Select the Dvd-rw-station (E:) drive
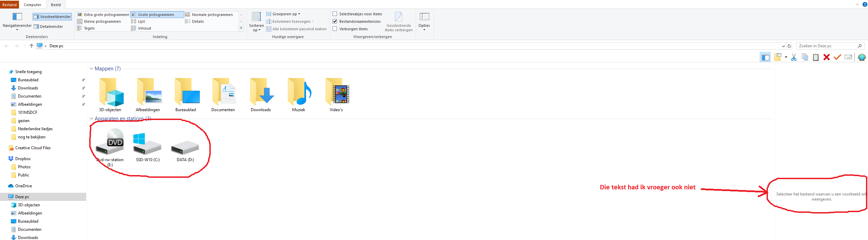 pyautogui.click(x=110, y=148)
